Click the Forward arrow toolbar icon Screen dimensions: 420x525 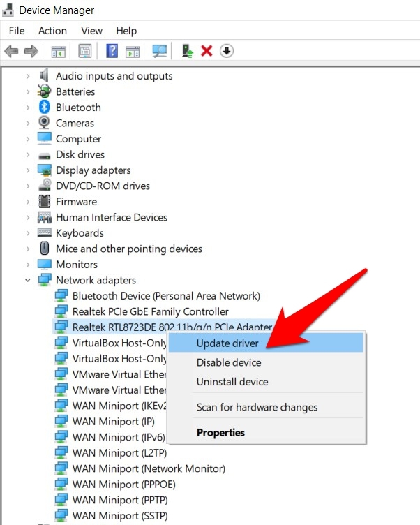tap(31, 52)
